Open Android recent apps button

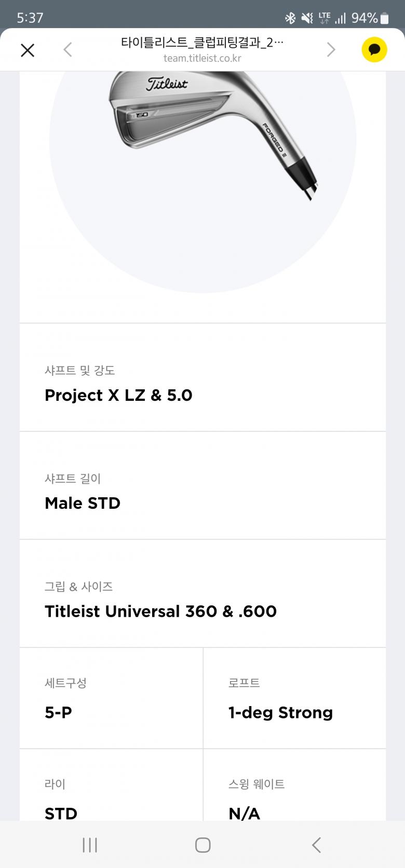coord(90,845)
